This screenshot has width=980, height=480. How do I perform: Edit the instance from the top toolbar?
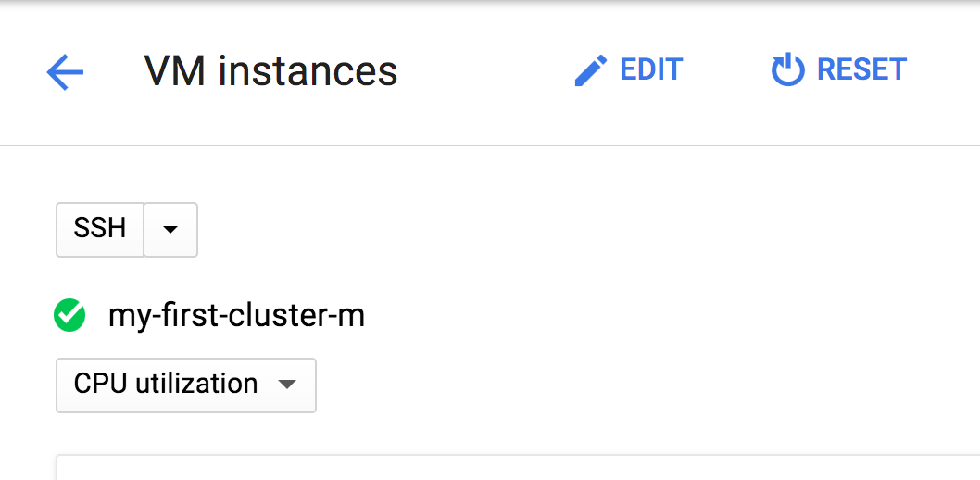click(x=629, y=70)
